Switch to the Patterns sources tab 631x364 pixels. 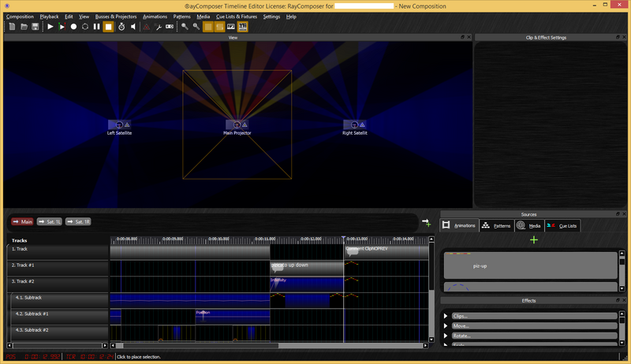497,225
